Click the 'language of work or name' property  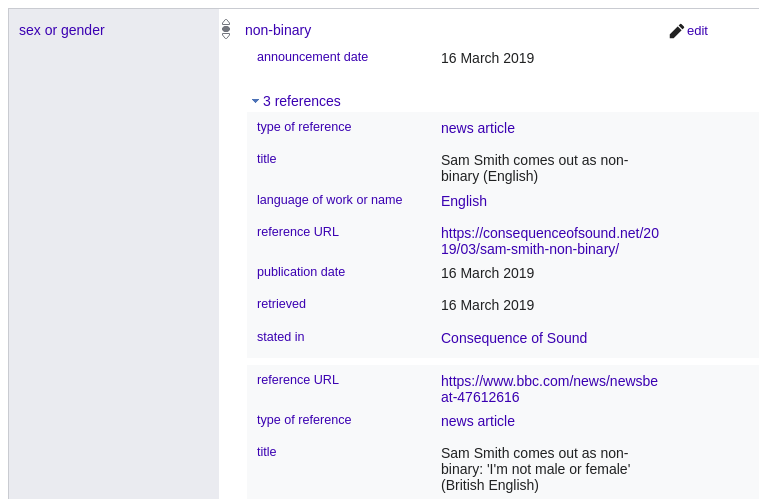(329, 200)
